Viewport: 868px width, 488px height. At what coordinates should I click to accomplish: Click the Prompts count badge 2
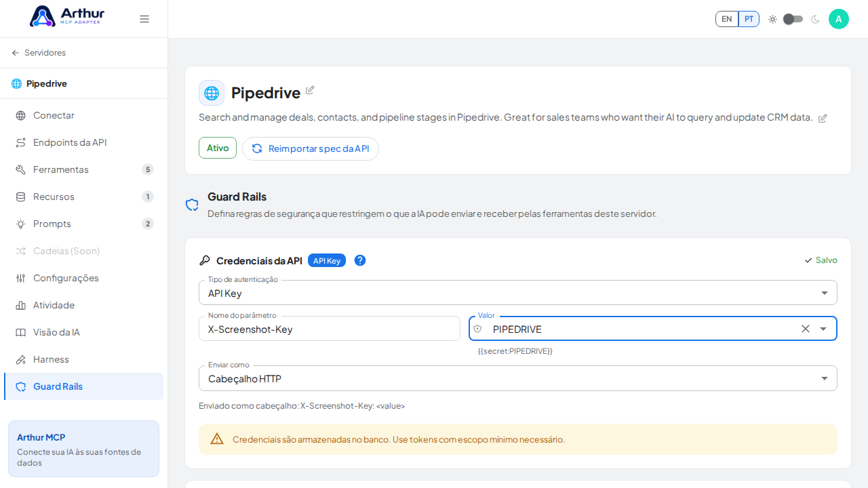[x=148, y=224]
